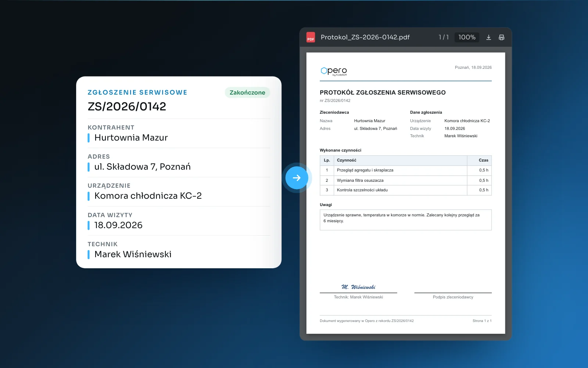
Task: Click the Lp. column header
Action: point(327,160)
